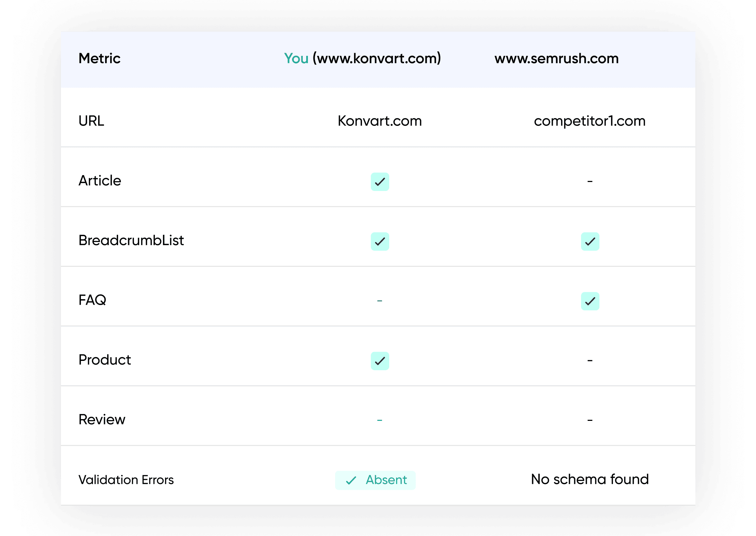Click the competitor1.com URL cell

click(x=589, y=121)
